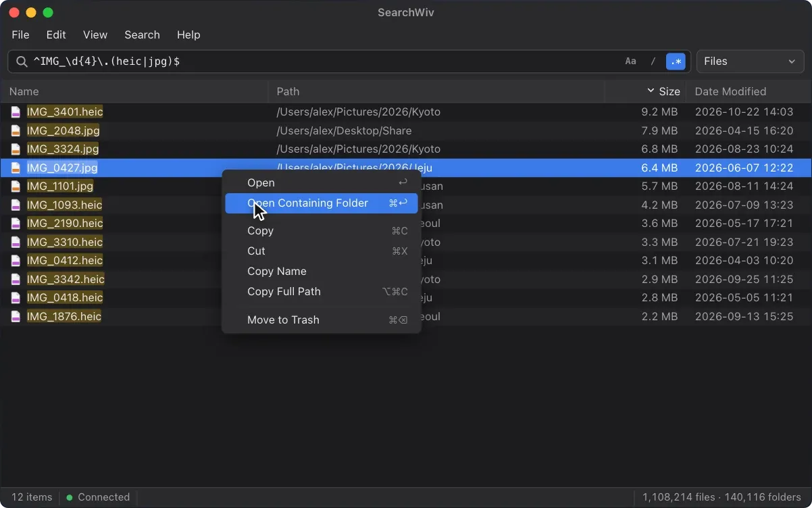This screenshot has width=812, height=508.
Task: Select the file name IMG_1093.heic
Action: point(65,205)
